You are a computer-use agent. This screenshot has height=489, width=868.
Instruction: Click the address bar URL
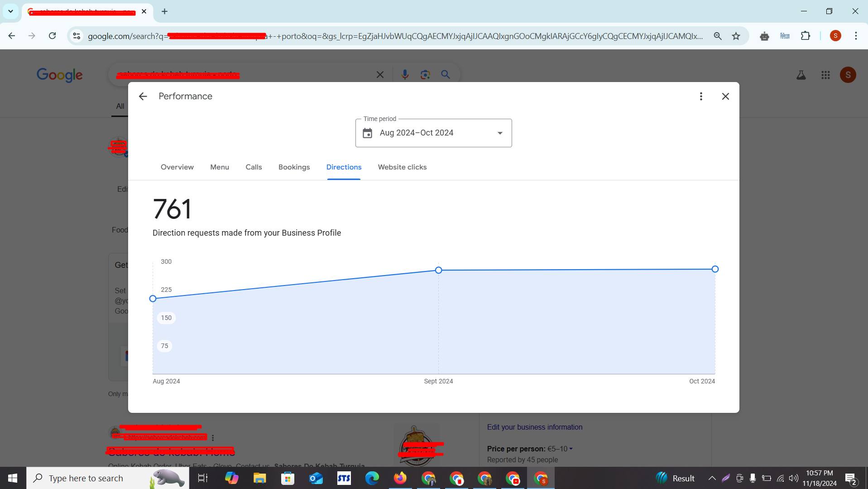pyautogui.click(x=395, y=36)
